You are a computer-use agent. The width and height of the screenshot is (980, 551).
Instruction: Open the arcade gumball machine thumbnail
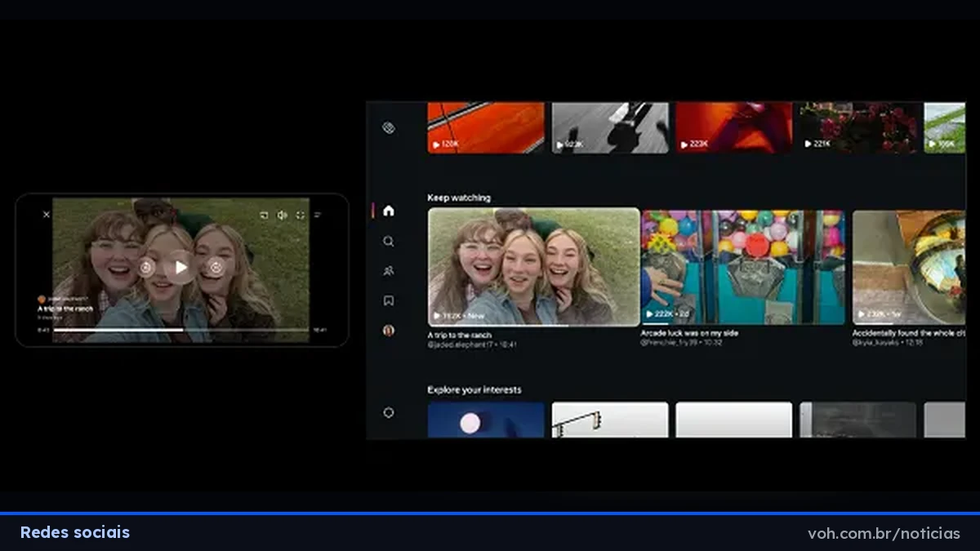tap(743, 267)
